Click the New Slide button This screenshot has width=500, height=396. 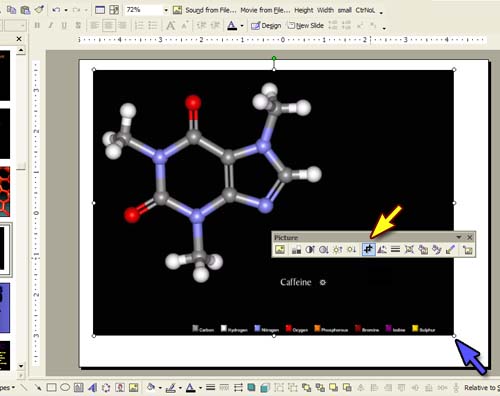pyautogui.click(x=306, y=26)
